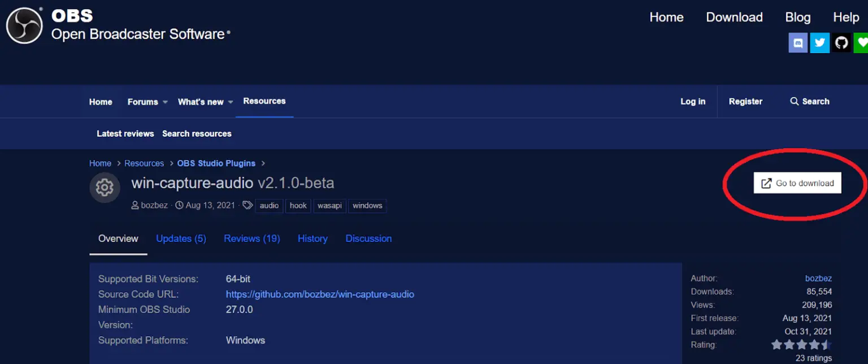Open the Twitter icon link
Image resolution: width=868 pixels, height=364 pixels.
(819, 42)
